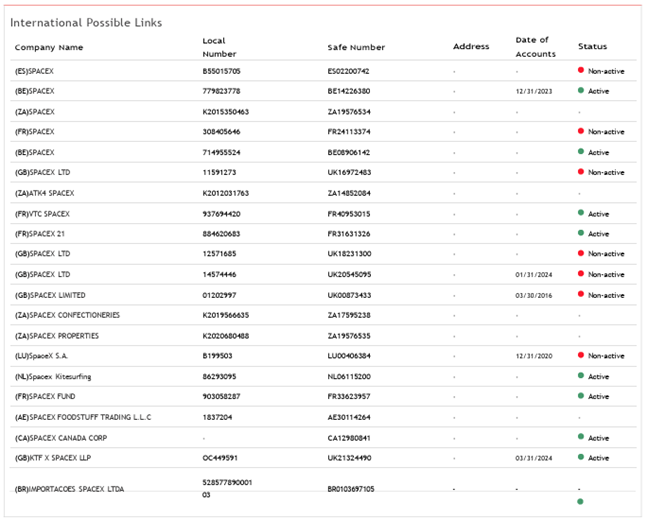Select the (BR)IMPORTACOES SPACEX LTDA name

[69, 489]
